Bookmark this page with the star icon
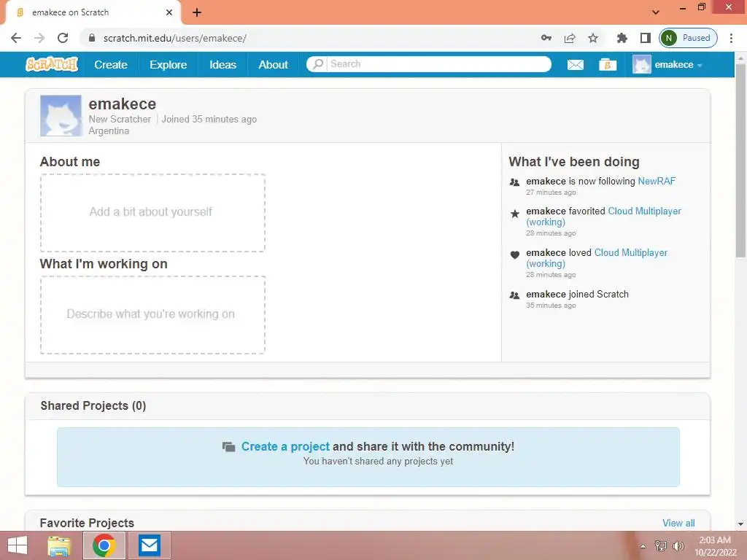 pos(592,38)
